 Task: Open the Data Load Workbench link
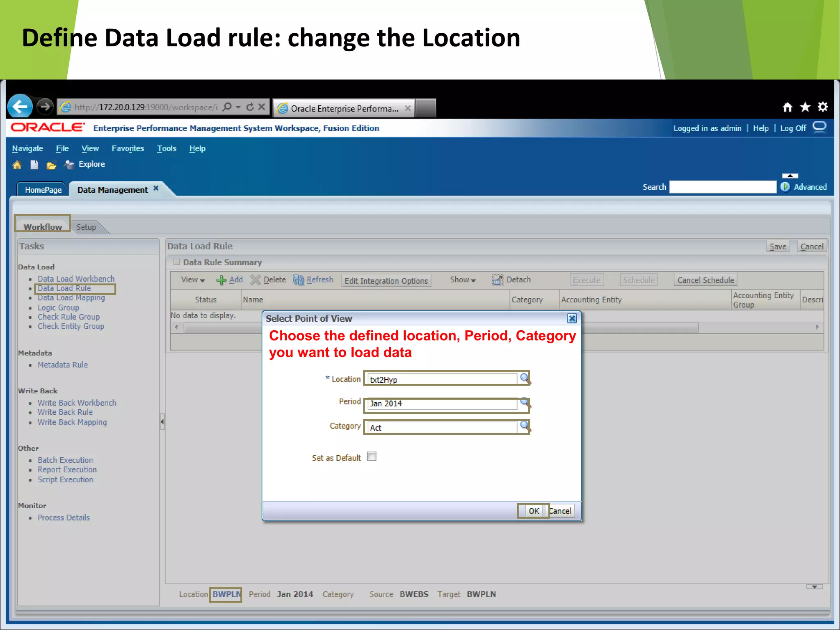click(76, 279)
